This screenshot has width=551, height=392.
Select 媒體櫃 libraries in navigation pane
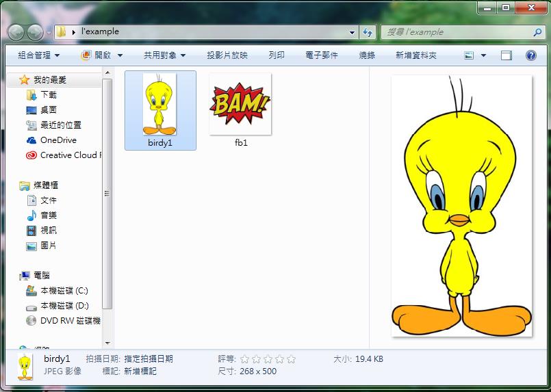click(x=38, y=185)
